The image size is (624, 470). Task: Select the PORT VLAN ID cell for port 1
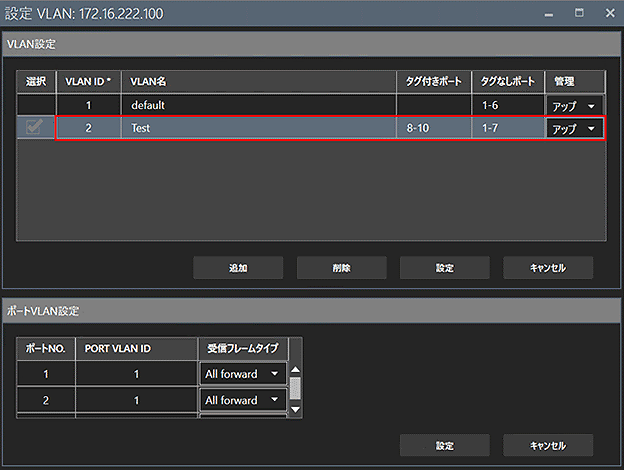pyautogui.click(x=136, y=374)
